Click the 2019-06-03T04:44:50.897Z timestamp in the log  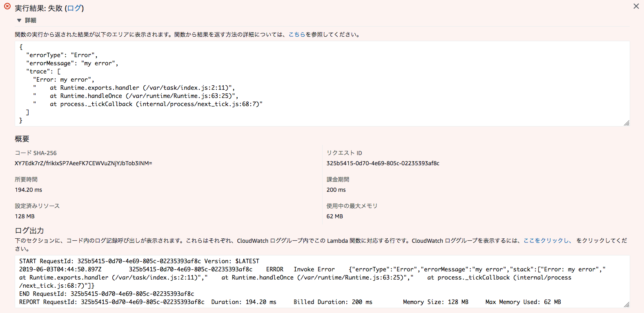(x=60, y=269)
